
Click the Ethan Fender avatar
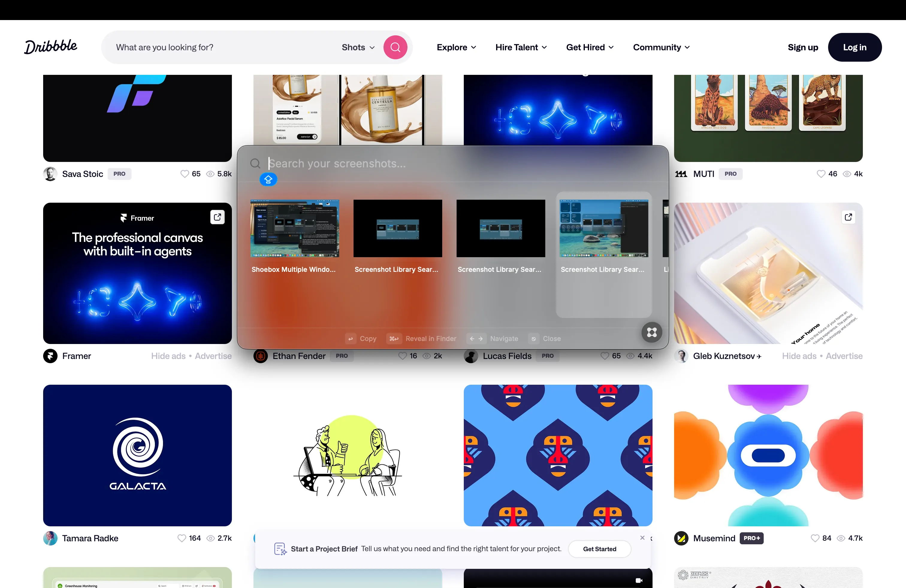[261, 356]
